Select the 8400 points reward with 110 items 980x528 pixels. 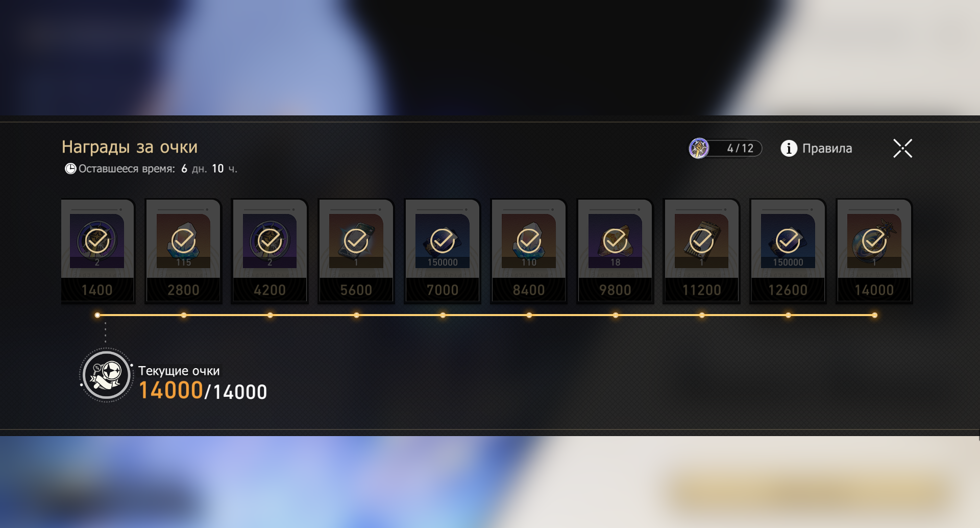529,251
